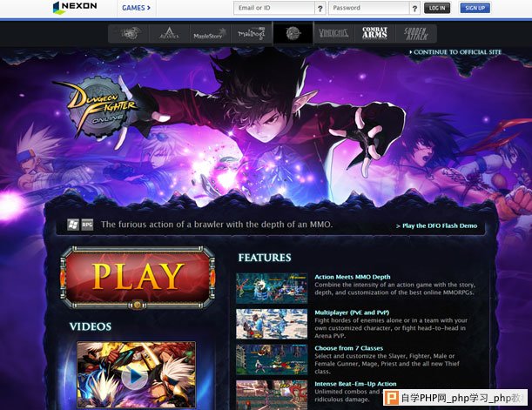This screenshot has width=532, height=410.
Task: Select the Mabinogi game tab
Action: [252, 33]
